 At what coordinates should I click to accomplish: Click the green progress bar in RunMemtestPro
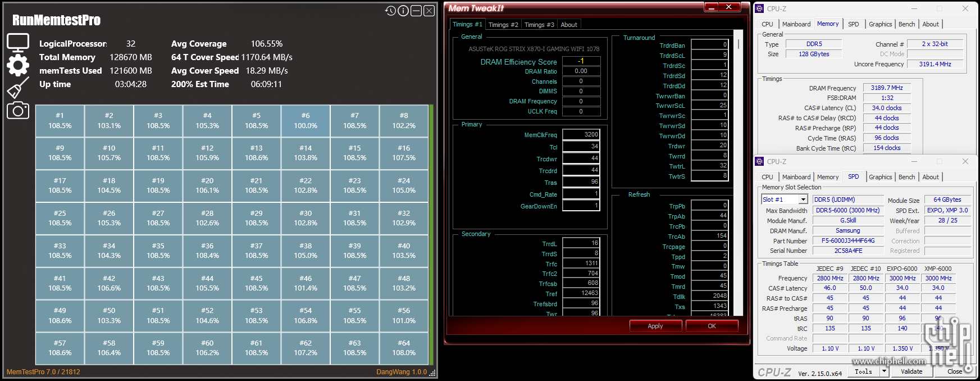click(431, 235)
